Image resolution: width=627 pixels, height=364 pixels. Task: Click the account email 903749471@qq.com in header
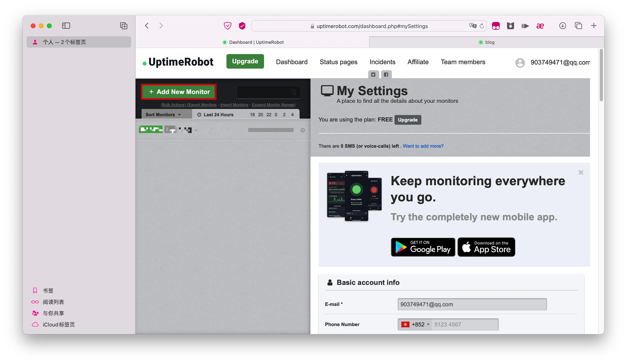click(x=560, y=62)
